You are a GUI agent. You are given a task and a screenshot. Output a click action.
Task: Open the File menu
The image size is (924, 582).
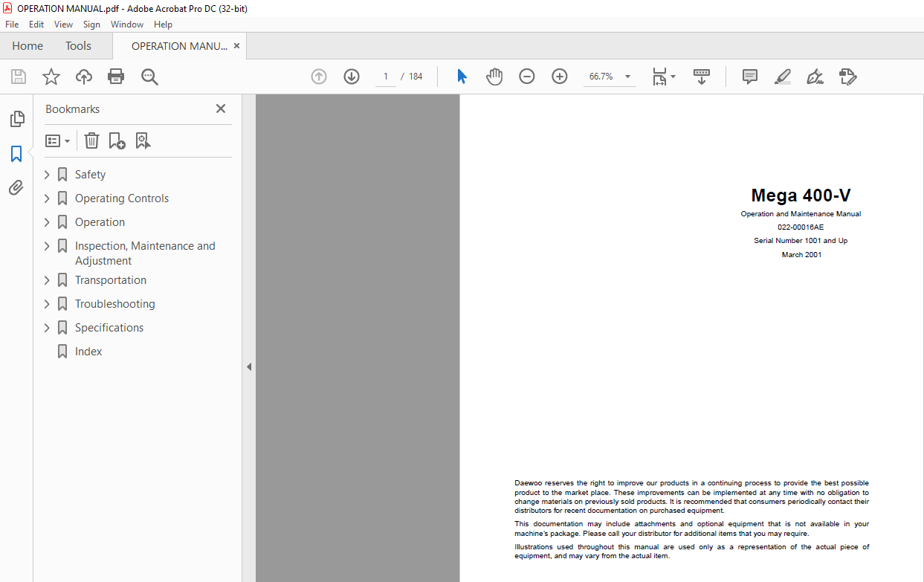pyautogui.click(x=12, y=25)
